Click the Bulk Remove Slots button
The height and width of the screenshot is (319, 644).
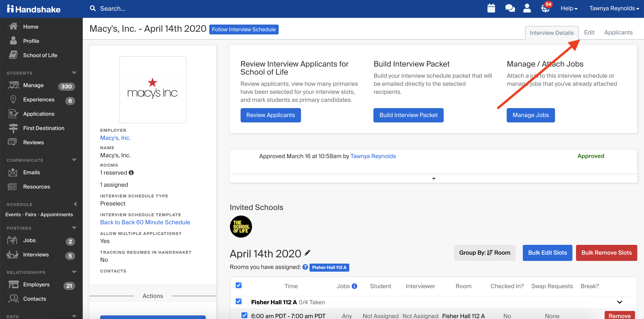click(606, 253)
